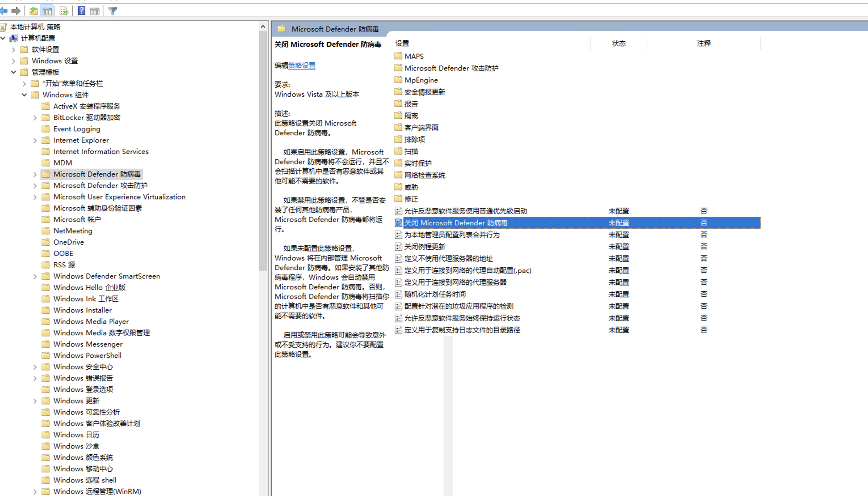
Task: Select Windows Media Player in the tree
Action: (91, 322)
